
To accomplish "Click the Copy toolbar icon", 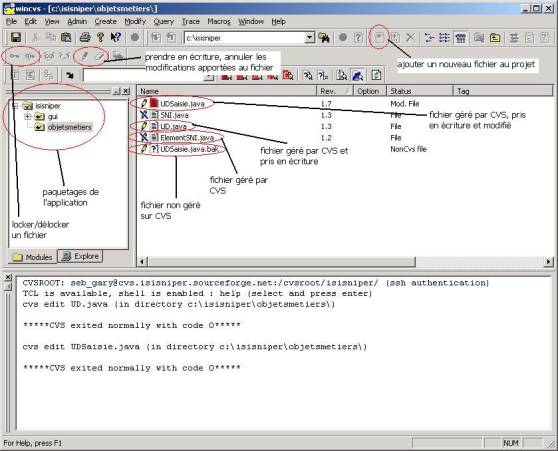I will tap(51, 37).
